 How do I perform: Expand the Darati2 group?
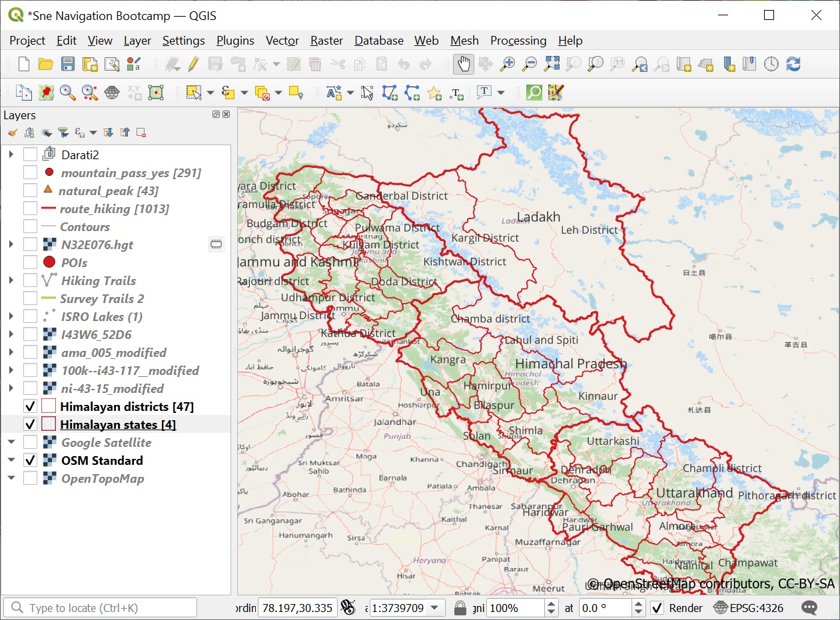coord(11,155)
